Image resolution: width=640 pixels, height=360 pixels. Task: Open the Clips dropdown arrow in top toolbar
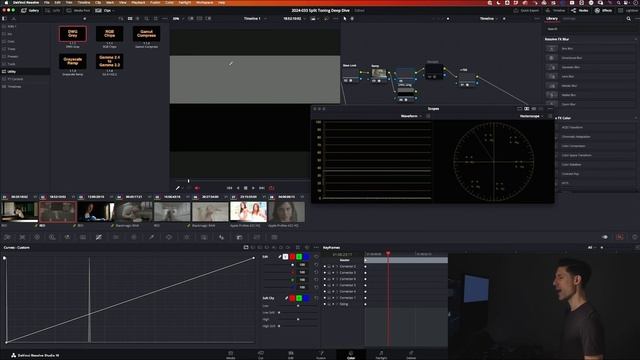pos(113,11)
